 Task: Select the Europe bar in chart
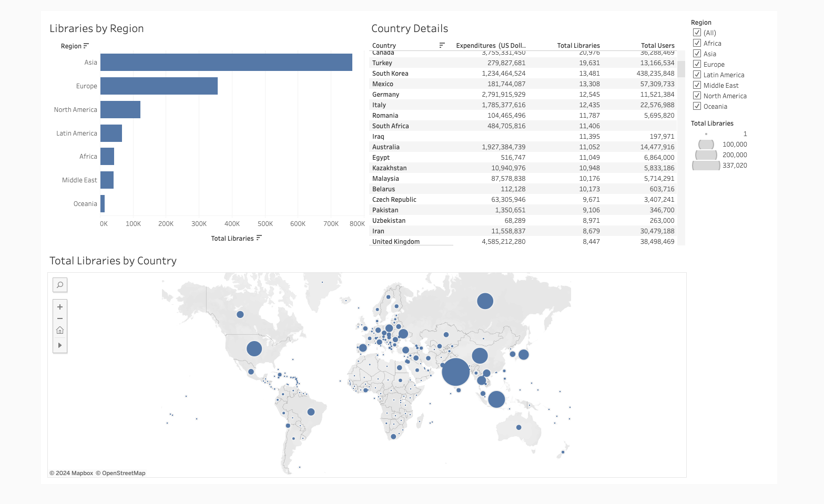(159, 86)
